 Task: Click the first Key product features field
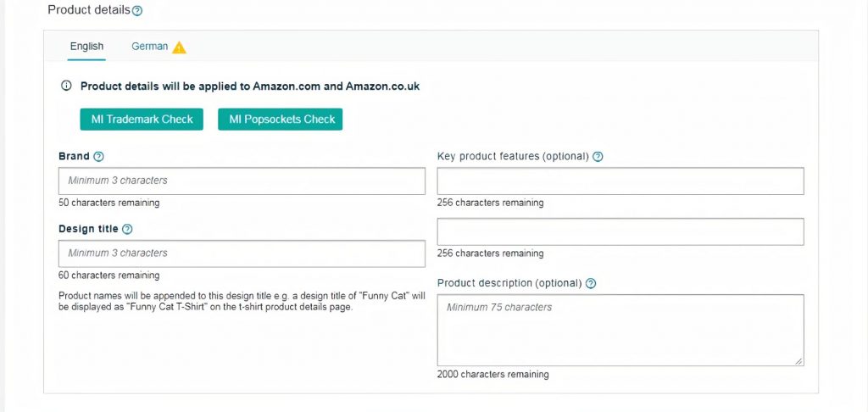click(620, 181)
